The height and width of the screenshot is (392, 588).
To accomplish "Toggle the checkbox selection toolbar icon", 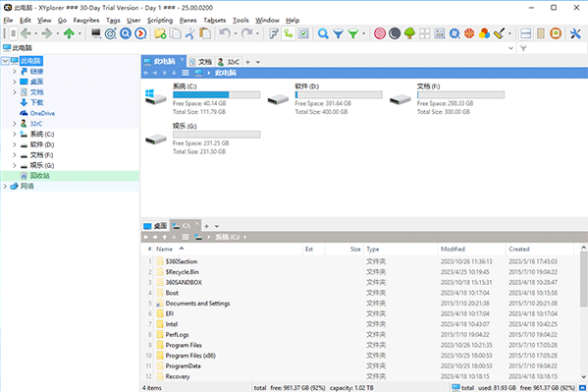I will 303,33.
